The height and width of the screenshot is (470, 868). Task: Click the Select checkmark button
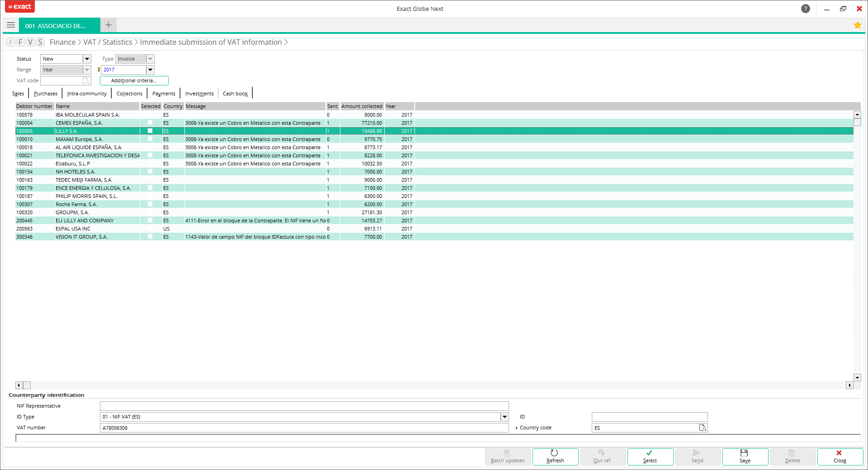point(650,456)
